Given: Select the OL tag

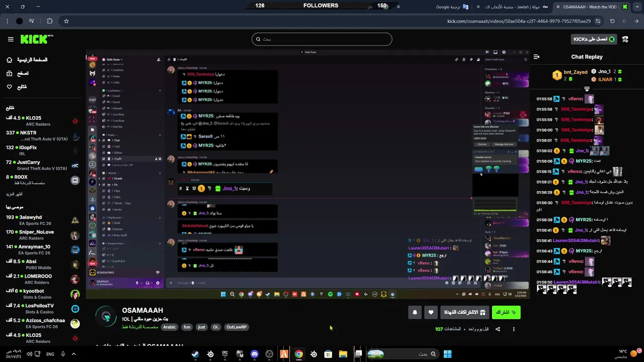Looking at the screenshot, I should tap(216, 327).
